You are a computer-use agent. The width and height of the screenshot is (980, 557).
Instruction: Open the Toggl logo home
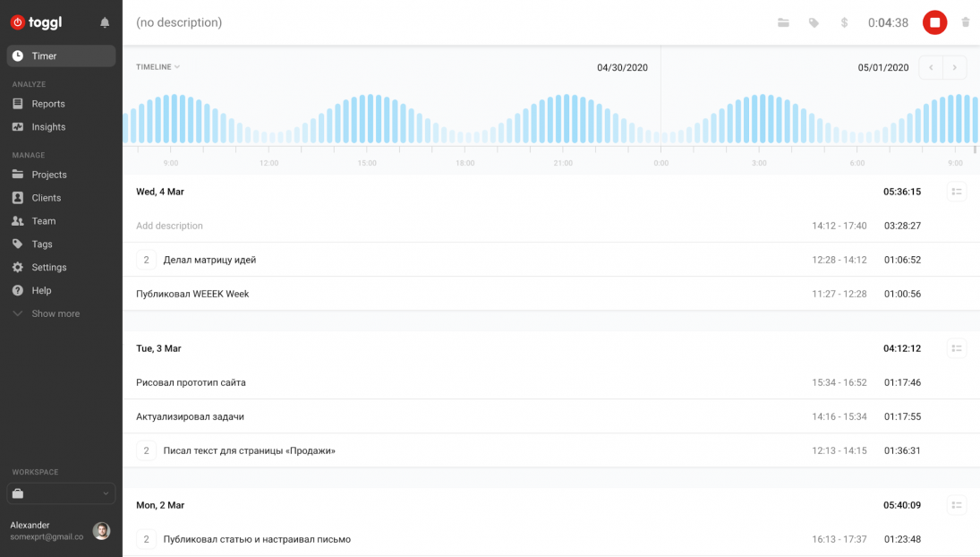tap(37, 22)
